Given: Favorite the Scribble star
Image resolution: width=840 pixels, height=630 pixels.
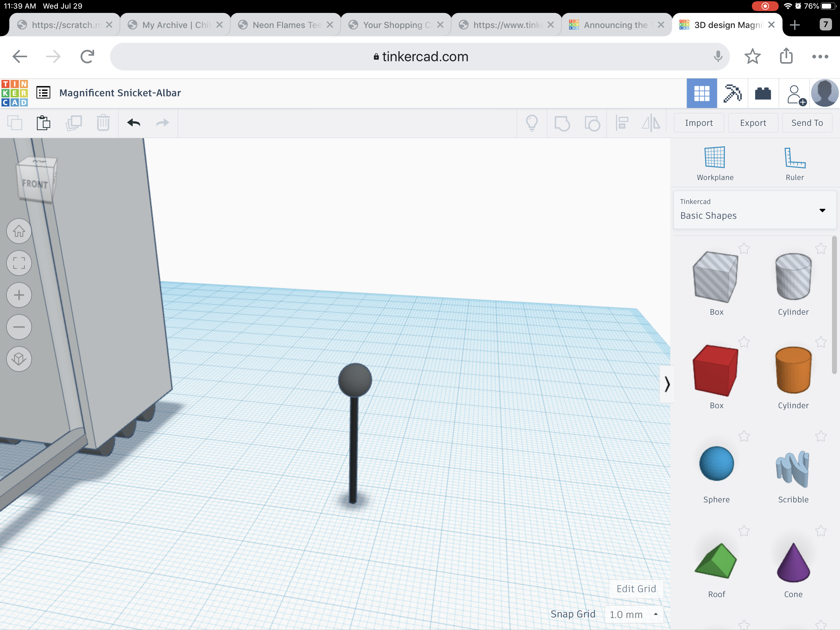Looking at the screenshot, I should [821, 436].
